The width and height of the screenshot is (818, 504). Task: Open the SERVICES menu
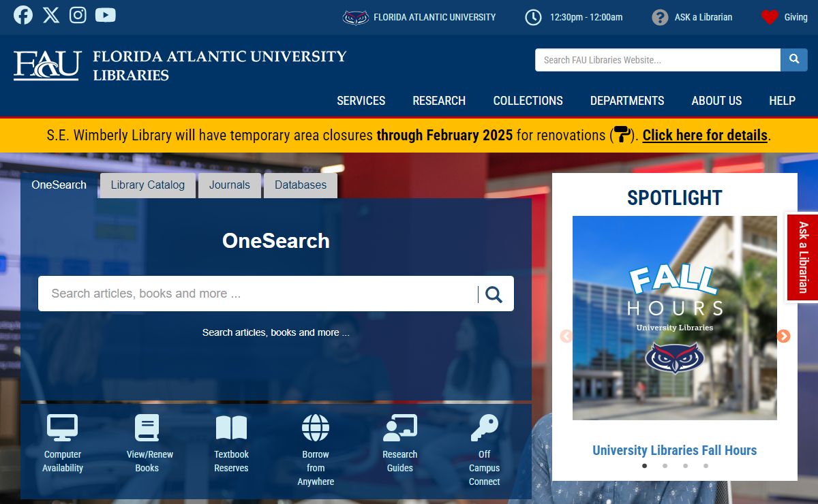coord(361,101)
